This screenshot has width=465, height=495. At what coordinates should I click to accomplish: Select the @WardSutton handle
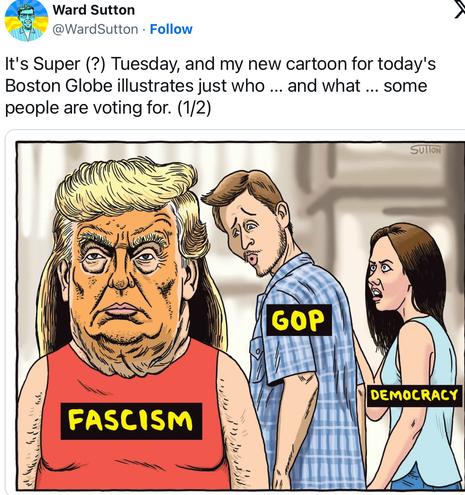click(95, 29)
